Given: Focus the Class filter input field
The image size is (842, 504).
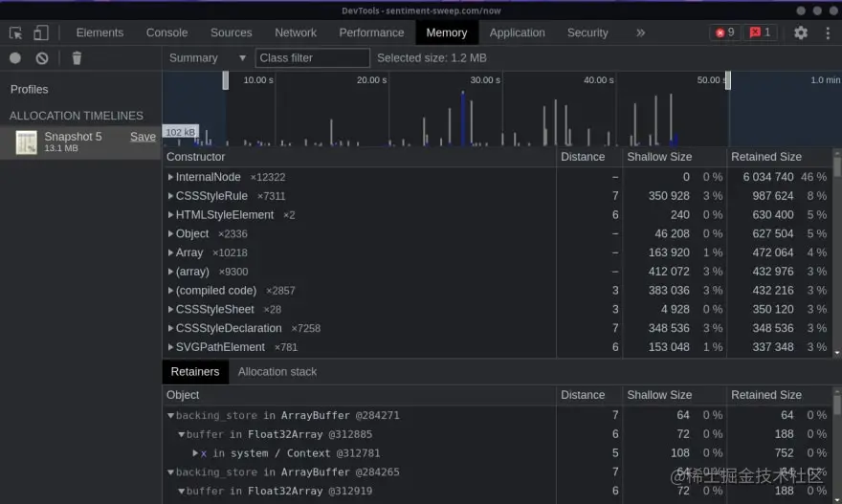Looking at the screenshot, I should pyautogui.click(x=313, y=58).
